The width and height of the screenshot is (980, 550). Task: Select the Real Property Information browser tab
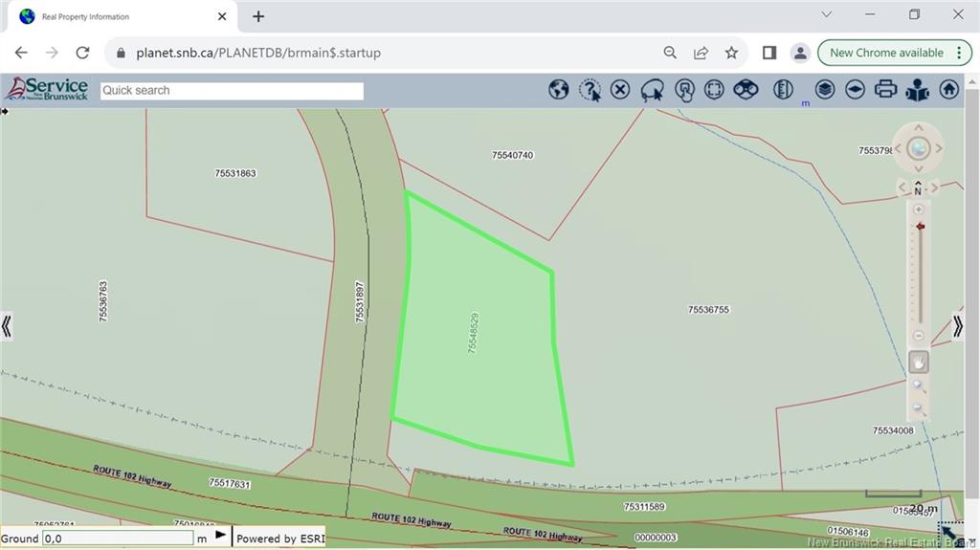(119, 17)
